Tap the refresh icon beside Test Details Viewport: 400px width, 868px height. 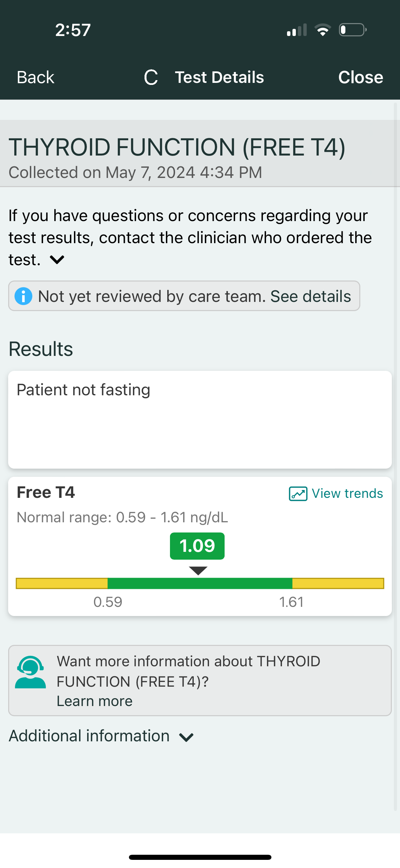tap(151, 77)
